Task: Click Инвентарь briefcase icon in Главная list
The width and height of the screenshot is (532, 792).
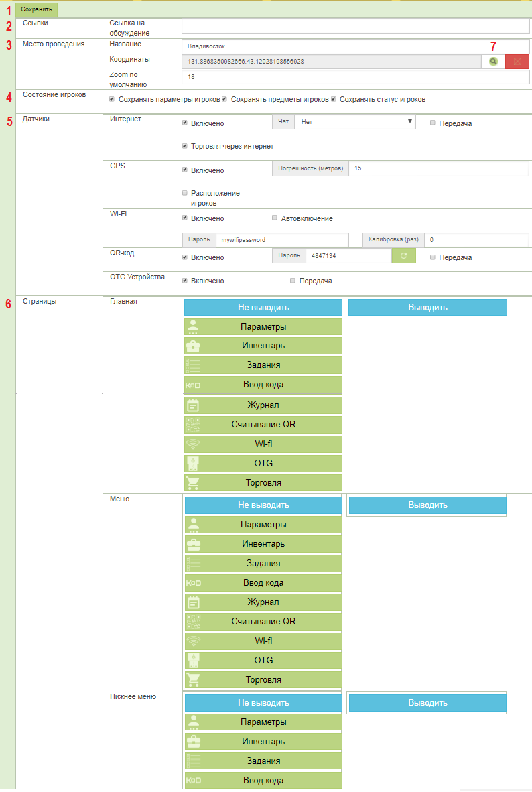Action: point(193,346)
